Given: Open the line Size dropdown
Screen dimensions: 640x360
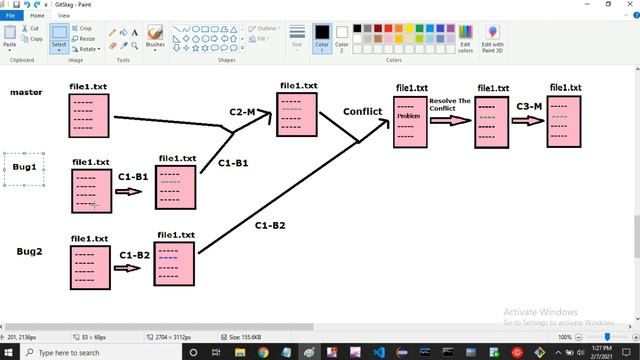Looking at the screenshot, I should coord(297,39).
